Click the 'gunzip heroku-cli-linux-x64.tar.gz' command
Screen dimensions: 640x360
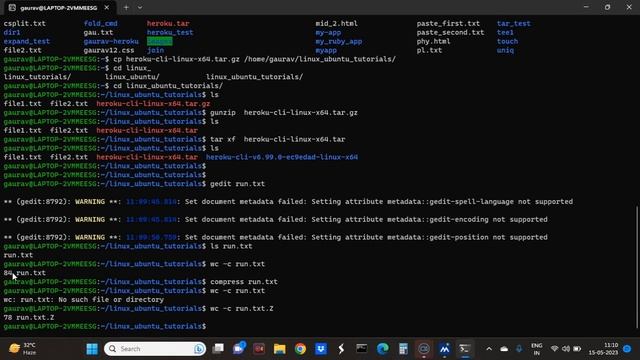point(284,113)
